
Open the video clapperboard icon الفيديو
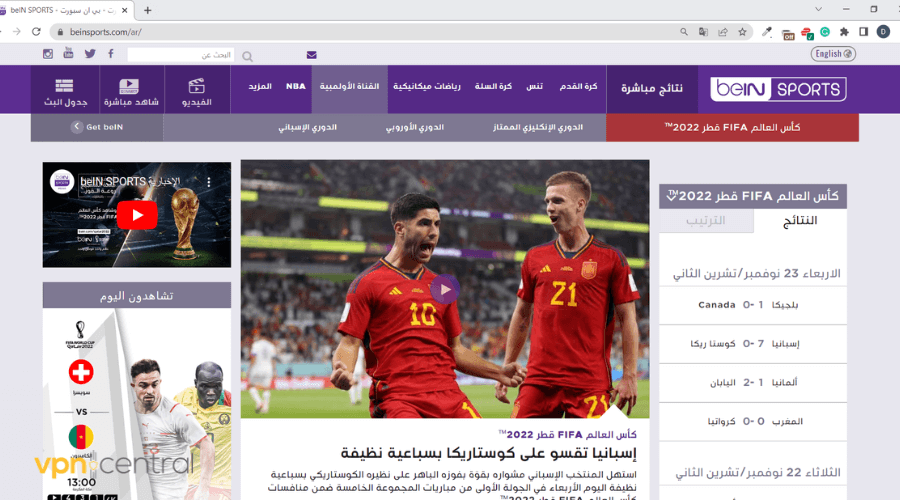(x=197, y=92)
